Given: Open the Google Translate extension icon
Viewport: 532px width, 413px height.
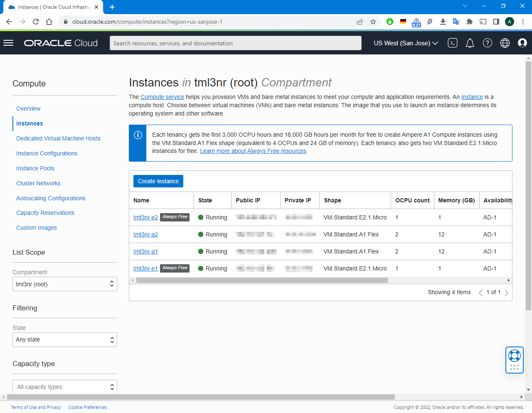Looking at the screenshot, I should [x=456, y=22].
